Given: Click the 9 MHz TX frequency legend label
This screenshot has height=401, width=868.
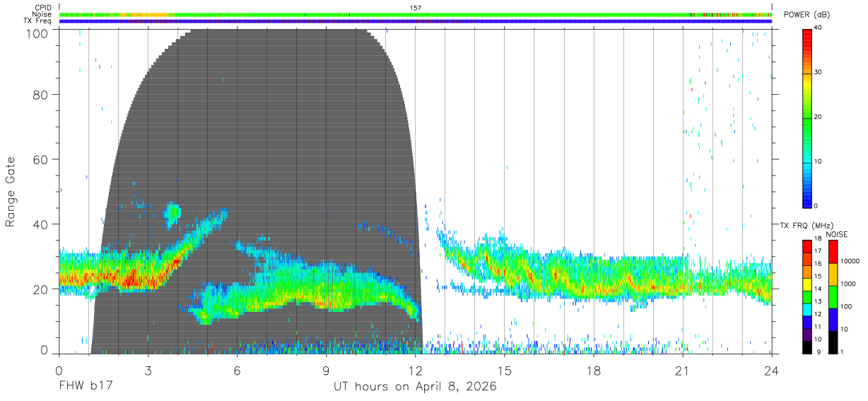Looking at the screenshot, I should 820,351.
